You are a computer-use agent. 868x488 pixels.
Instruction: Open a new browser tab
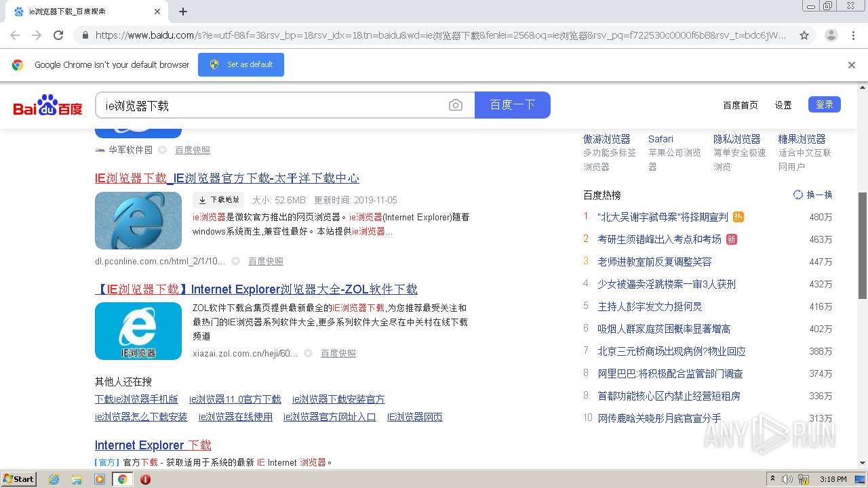click(x=183, y=12)
